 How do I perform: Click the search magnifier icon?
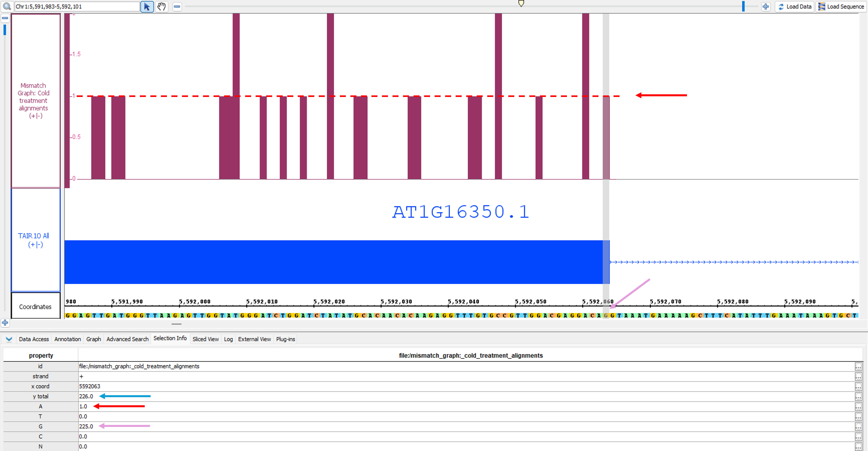click(x=6, y=6)
